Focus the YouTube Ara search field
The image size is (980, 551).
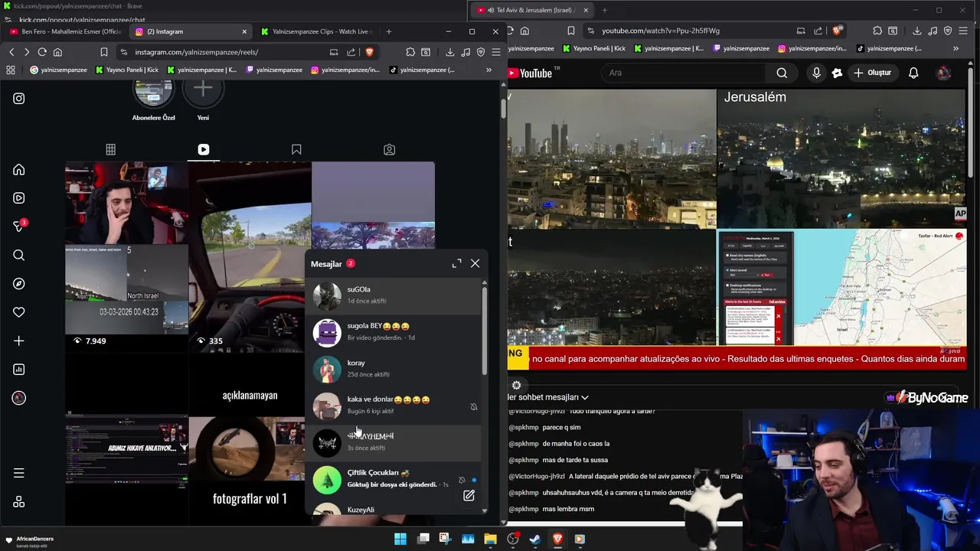(x=683, y=73)
